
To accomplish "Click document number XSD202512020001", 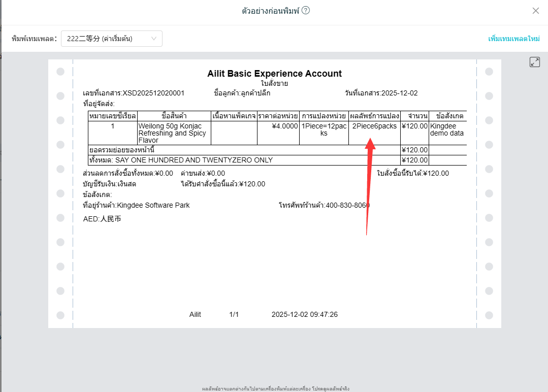I will coord(153,93).
